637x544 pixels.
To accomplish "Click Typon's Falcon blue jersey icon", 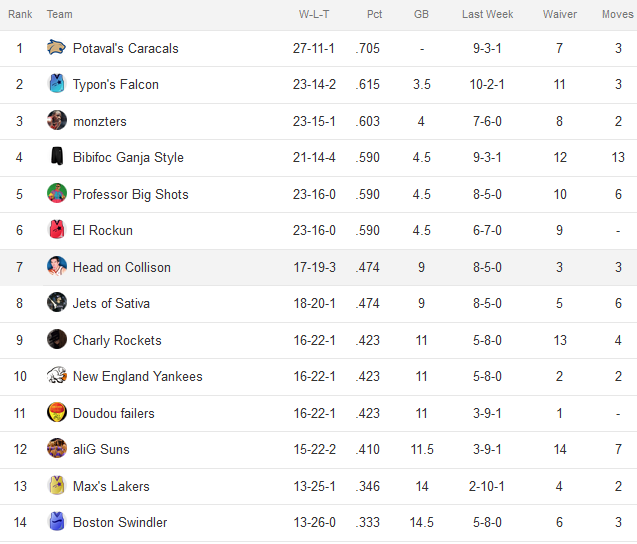I will [57, 84].
